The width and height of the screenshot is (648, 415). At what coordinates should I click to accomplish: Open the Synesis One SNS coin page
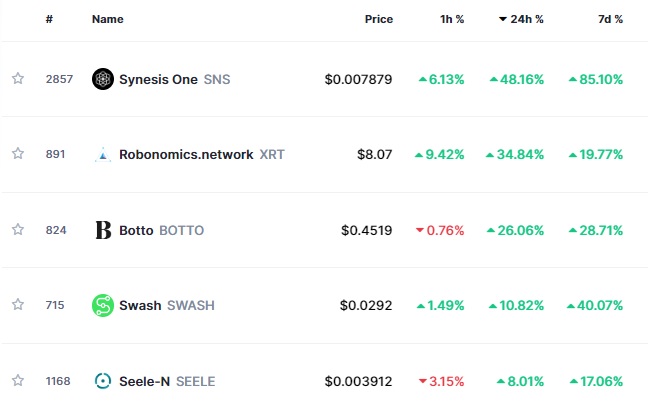click(174, 79)
